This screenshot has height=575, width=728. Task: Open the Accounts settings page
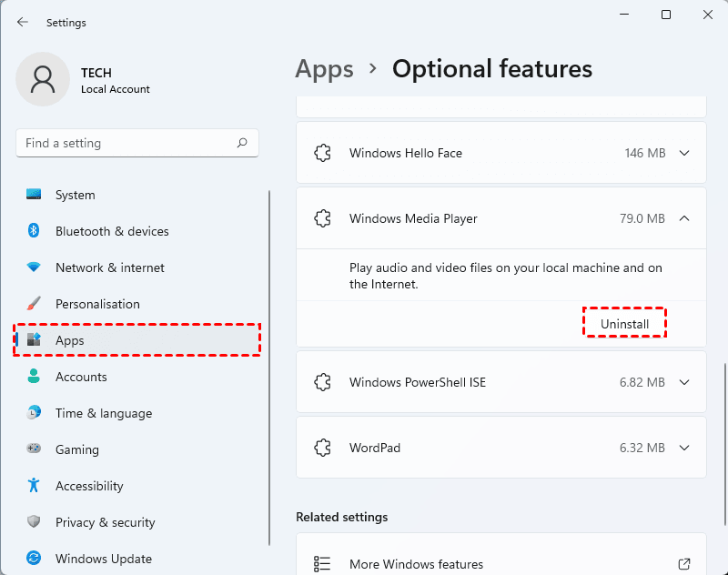coord(81,377)
